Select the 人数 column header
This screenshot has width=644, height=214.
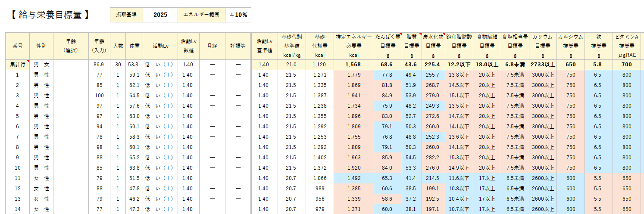[118, 46]
